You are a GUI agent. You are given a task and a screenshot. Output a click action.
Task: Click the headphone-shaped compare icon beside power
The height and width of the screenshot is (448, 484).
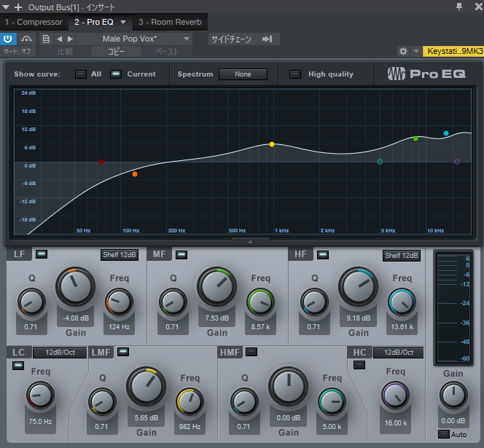coord(26,39)
